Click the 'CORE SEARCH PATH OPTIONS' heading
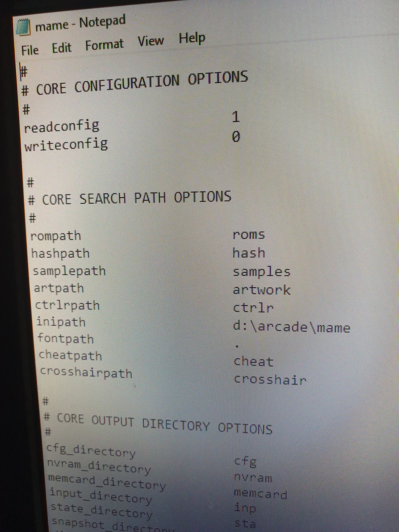 point(130,198)
